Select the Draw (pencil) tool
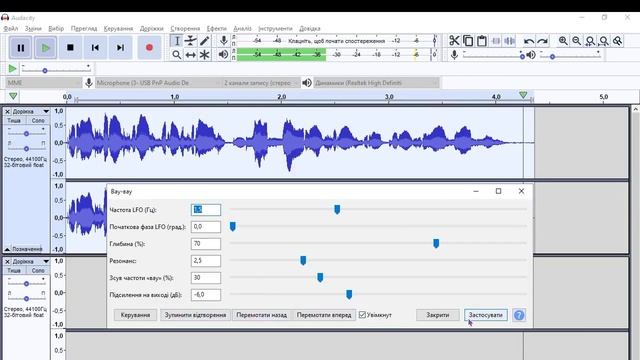Screen dimensions: 640x360 [204, 41]
